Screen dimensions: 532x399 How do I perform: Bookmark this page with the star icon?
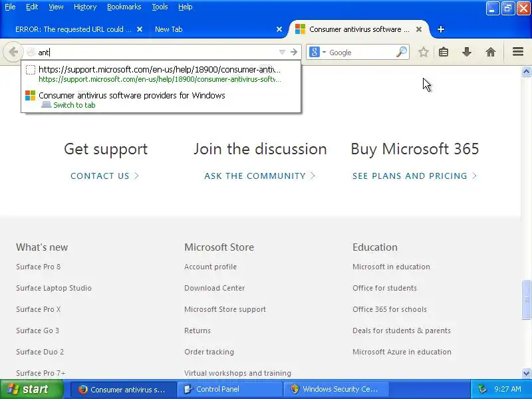coord(423,52)
